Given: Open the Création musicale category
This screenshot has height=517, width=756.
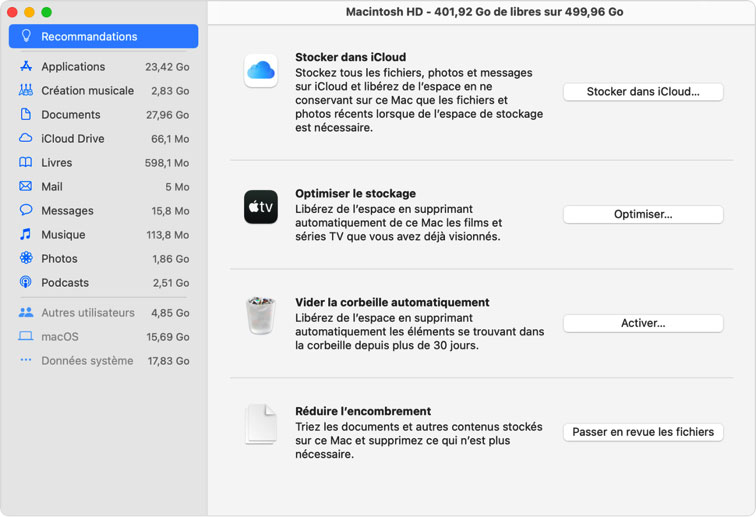Looking at the screenshot, I should coord(103,91).
